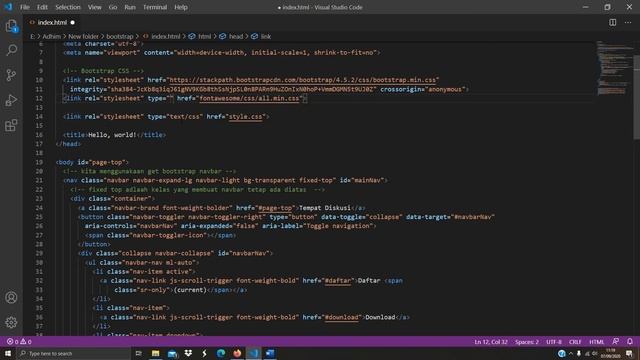Open the Manage gear icon

pos(11,322)
